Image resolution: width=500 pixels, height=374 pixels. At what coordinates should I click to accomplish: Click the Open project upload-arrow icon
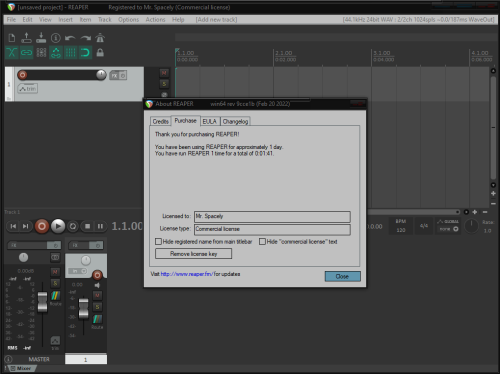[26, 38]
